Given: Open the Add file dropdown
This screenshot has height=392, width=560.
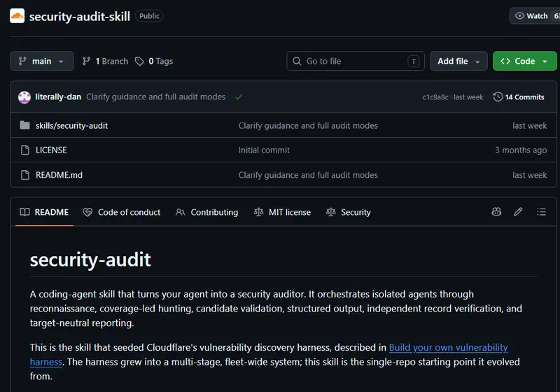Looking at the screenshot, I should [x=458, y=61].
